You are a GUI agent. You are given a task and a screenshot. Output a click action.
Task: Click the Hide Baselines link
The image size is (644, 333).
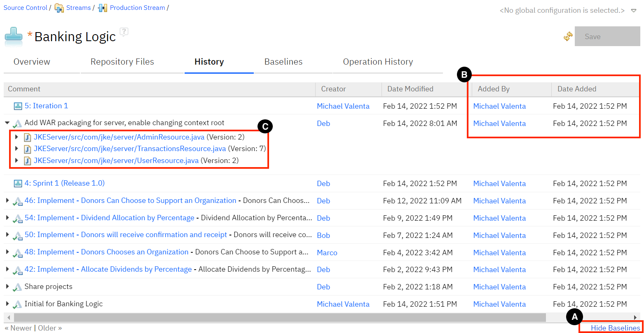(x=616, y=328)
